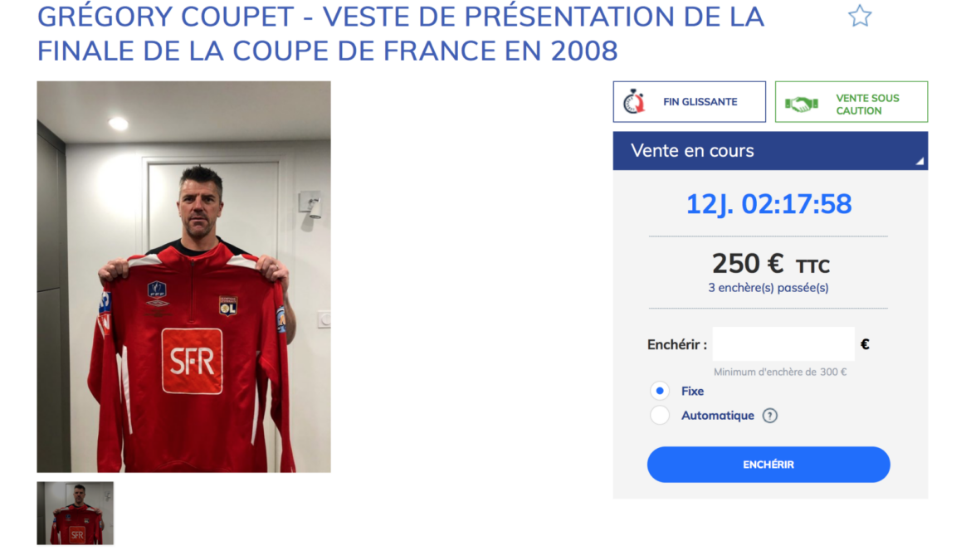This screenshot has width=966, height=560.
Task: Open the main Coupet jacket photo
Action: click(x=183, y=276)
